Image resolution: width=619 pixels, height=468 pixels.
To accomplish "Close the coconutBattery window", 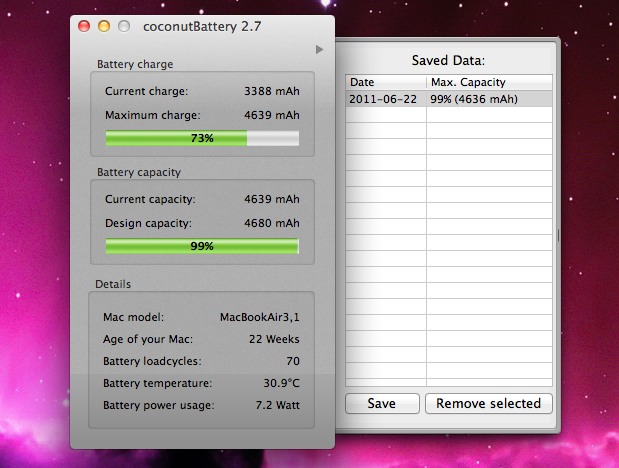I will pos(84,26).
